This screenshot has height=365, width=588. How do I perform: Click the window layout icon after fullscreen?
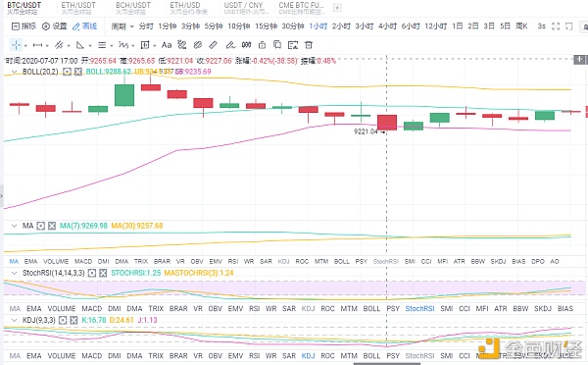click(568, 26)
